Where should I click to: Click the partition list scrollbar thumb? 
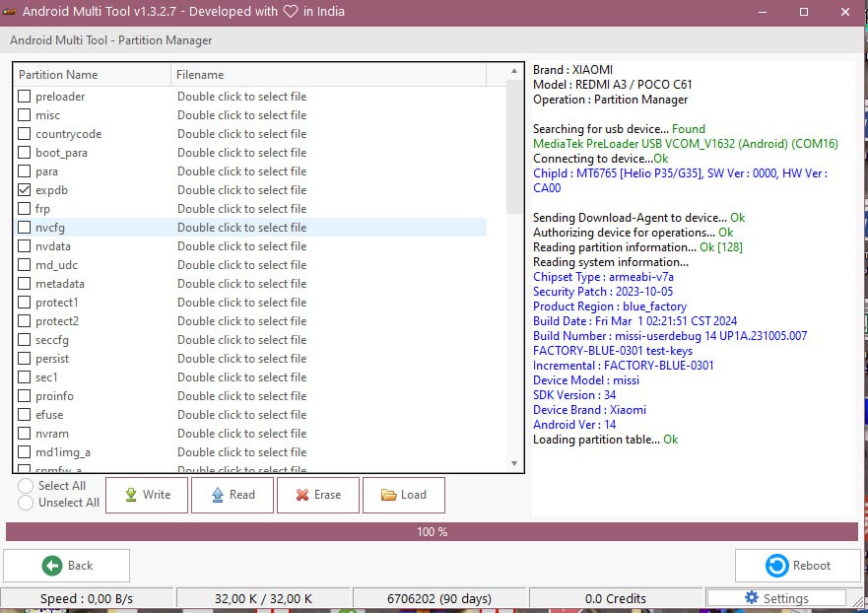point(514,147)
